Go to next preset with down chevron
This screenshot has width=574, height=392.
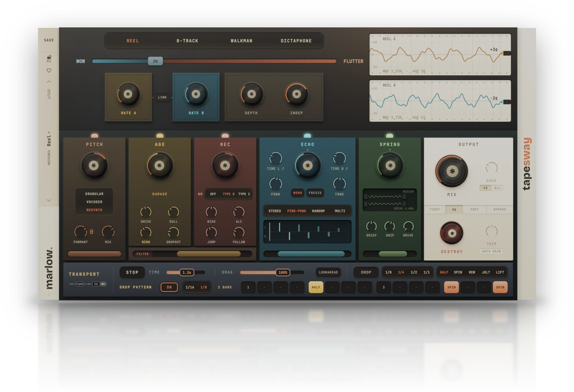(x=49, y=200)
